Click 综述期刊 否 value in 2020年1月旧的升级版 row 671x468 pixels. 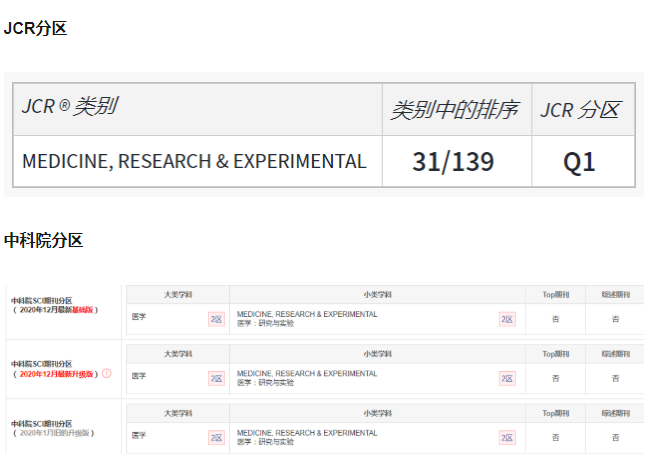click(615, 437)
